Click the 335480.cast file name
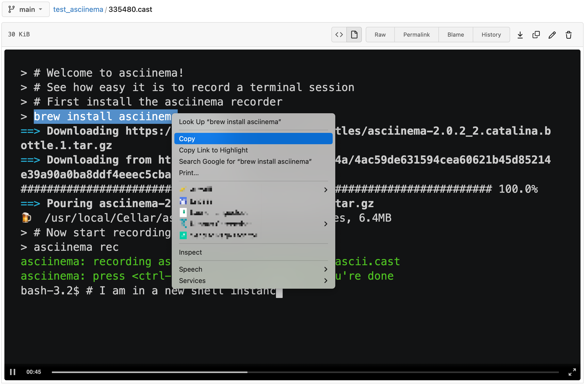This screenshot has width=588, height=388. 130,9
